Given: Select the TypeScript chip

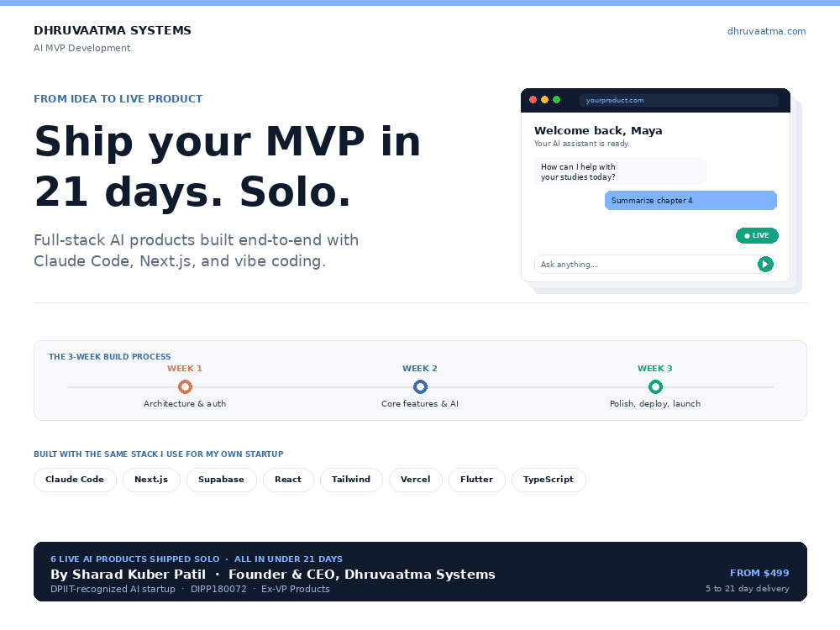Looking at the screenshot, I should pyautogui.click(x=549, y=480).
